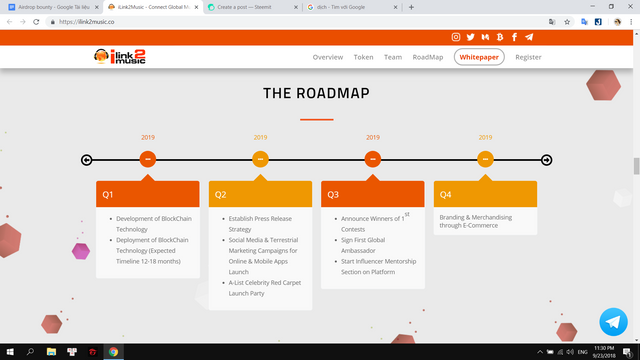Open the Medium social icon
Screen dimensions: 640x360
[x=485, y=37]
